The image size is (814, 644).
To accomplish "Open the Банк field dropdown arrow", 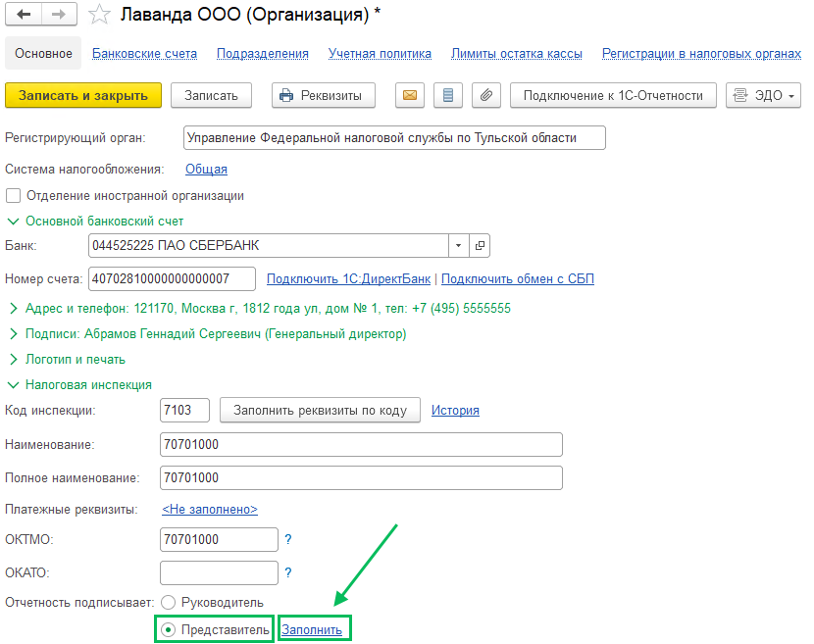I will [459, 245].
